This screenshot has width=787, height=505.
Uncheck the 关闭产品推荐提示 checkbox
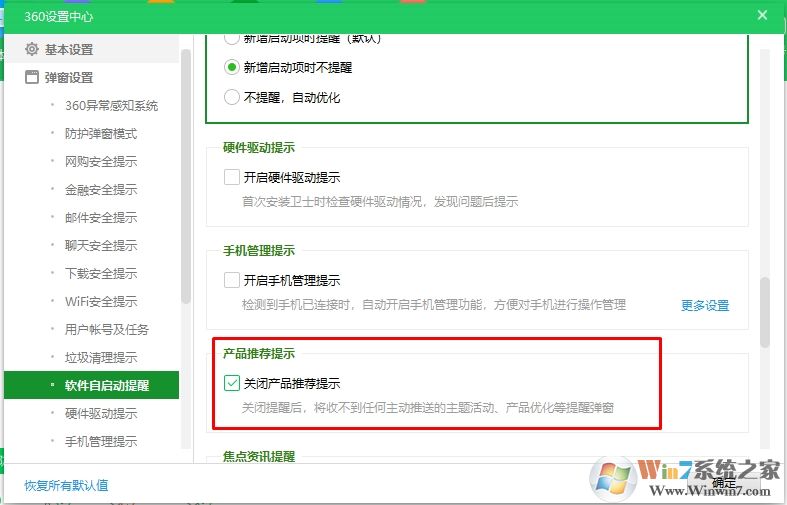click(x=232, y=383)
